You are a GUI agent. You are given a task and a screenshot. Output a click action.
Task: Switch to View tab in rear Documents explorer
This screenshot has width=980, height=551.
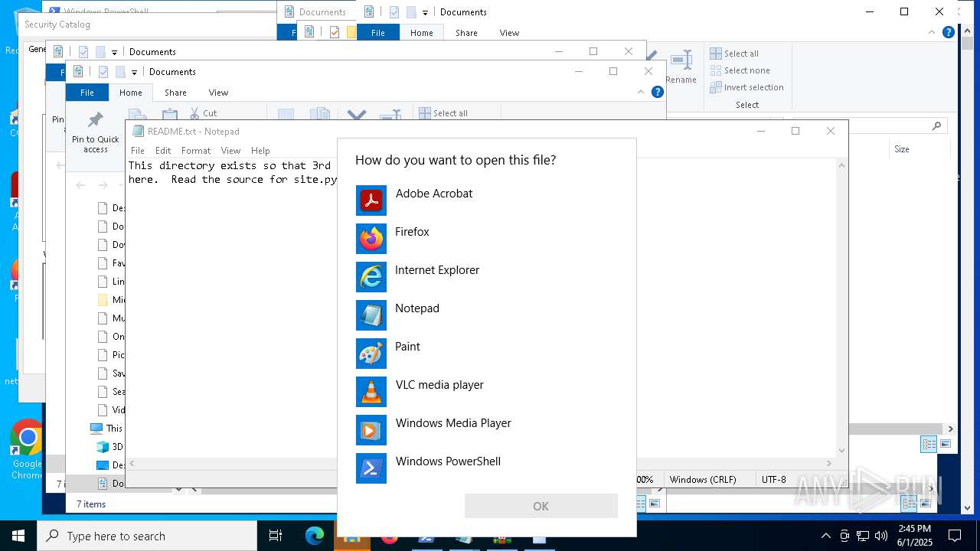tap(509, 33)
